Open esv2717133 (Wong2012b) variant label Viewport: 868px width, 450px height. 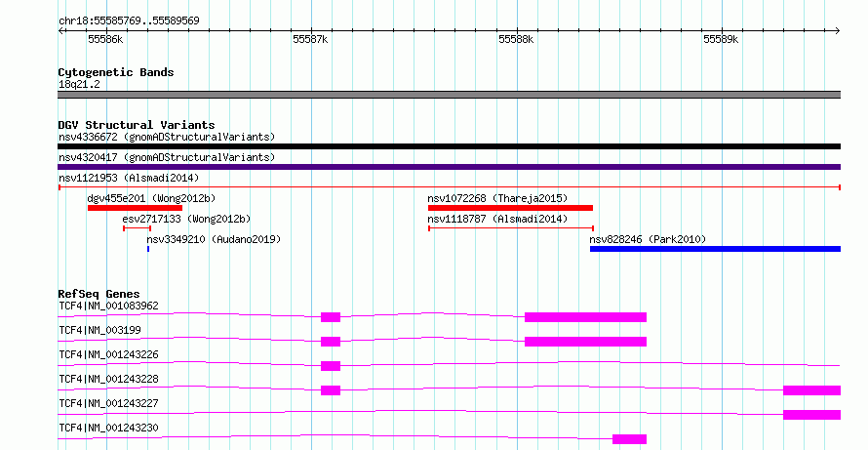click(x=186, y=219)
